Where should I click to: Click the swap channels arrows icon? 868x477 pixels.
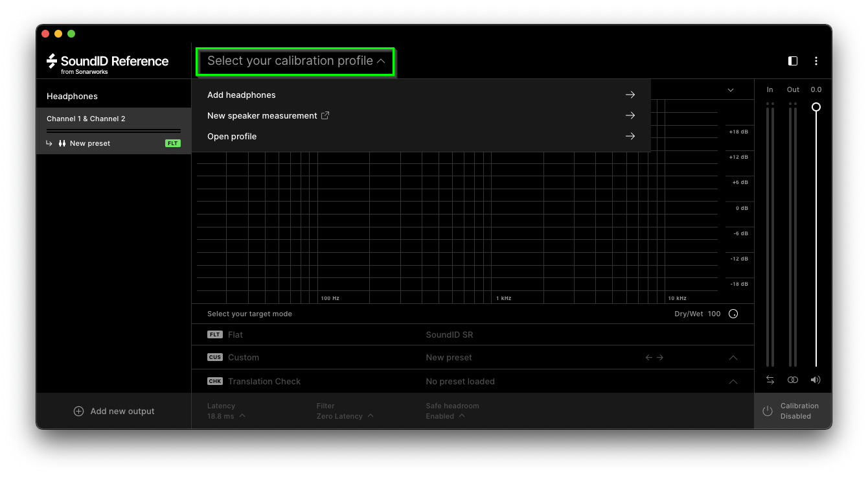770,380
